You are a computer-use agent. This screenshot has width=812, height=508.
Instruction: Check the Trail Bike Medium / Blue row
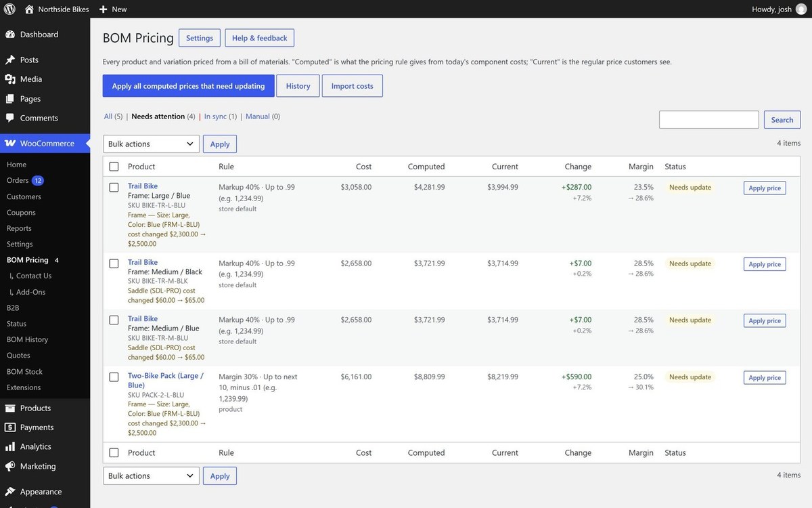tap(114, 320)
